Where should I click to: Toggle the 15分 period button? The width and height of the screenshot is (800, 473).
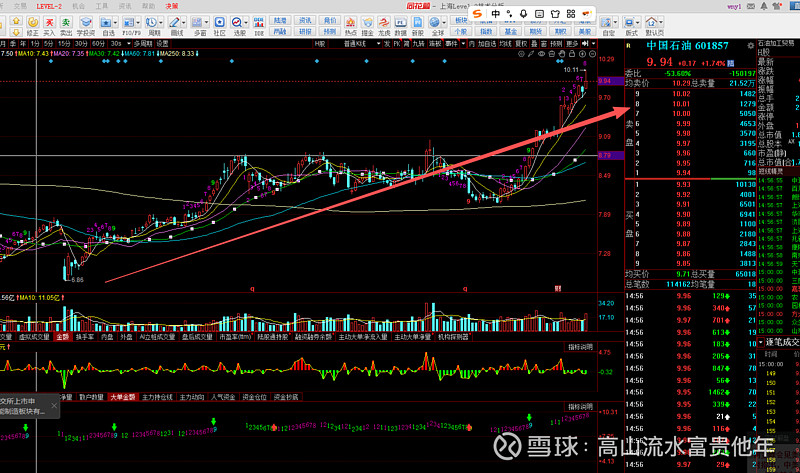point(64,44)
